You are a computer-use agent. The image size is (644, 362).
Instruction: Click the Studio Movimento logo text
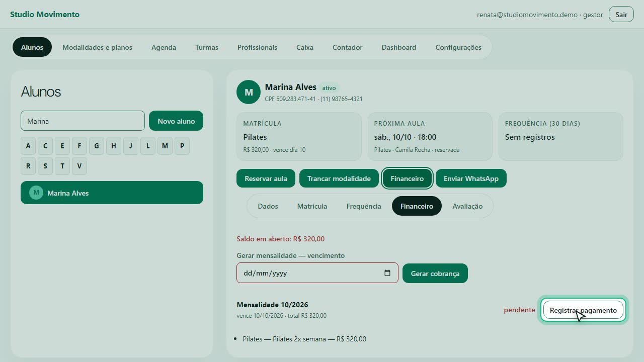coord(45,14)
